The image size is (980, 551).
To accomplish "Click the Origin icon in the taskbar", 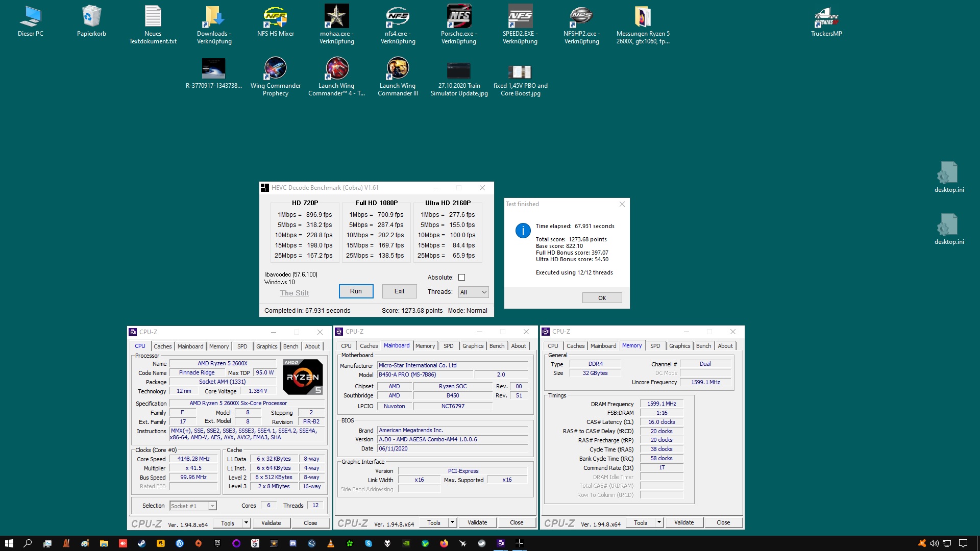I will [198, 543].
